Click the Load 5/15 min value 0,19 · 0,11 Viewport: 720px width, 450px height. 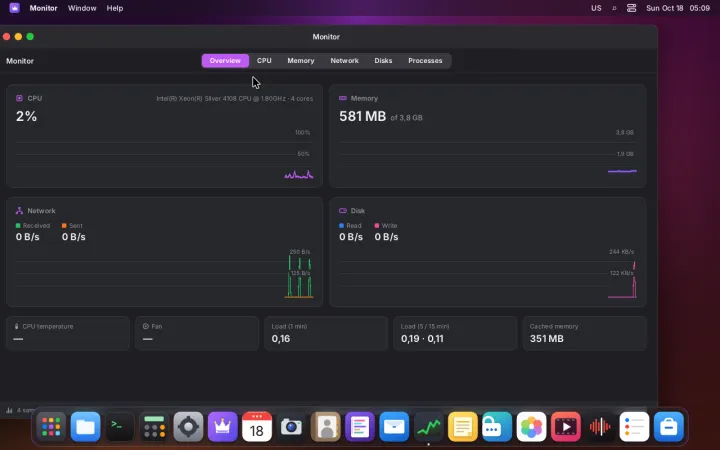pos(422,339)
